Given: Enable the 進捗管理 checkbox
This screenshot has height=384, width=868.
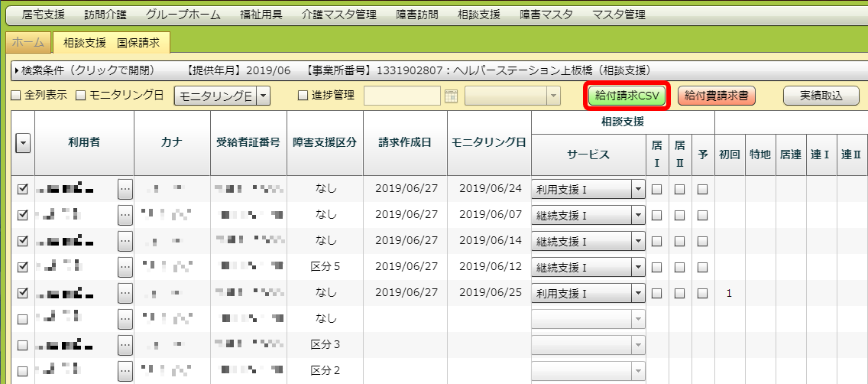Looking at the screenshot, I should pyautogui.click(x=303, y=96).
